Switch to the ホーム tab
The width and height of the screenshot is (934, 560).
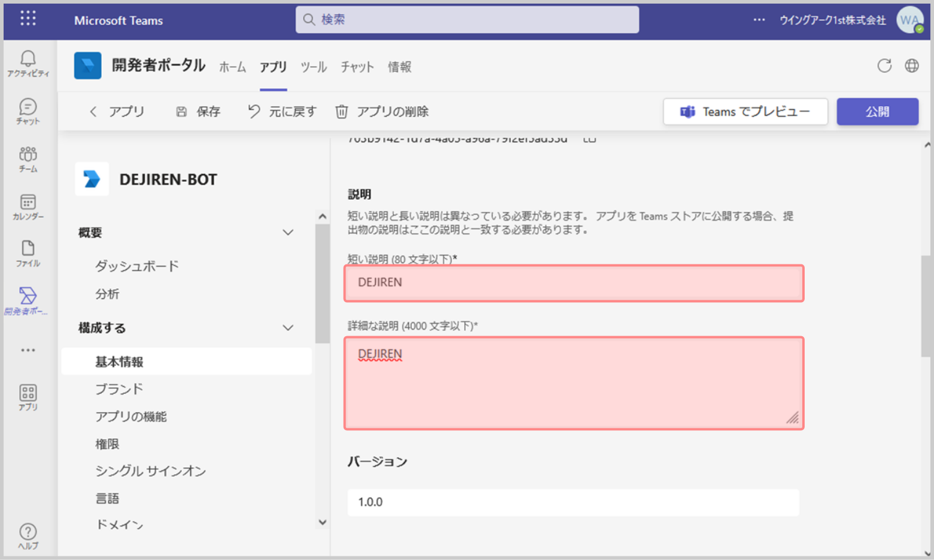[x=232, y=67]
